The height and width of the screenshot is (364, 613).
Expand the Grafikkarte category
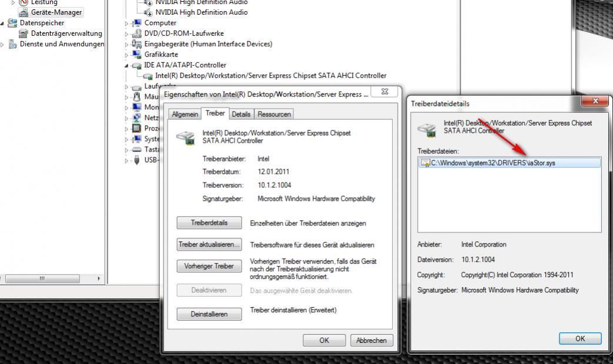point(126,55)
